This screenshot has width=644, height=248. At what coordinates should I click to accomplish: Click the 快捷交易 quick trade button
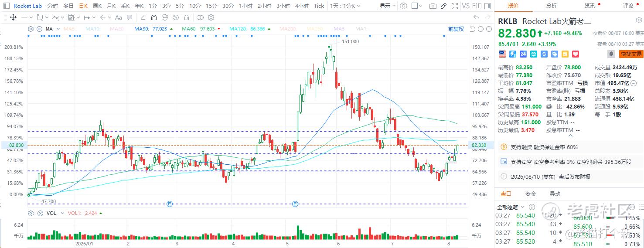[631, 54]
